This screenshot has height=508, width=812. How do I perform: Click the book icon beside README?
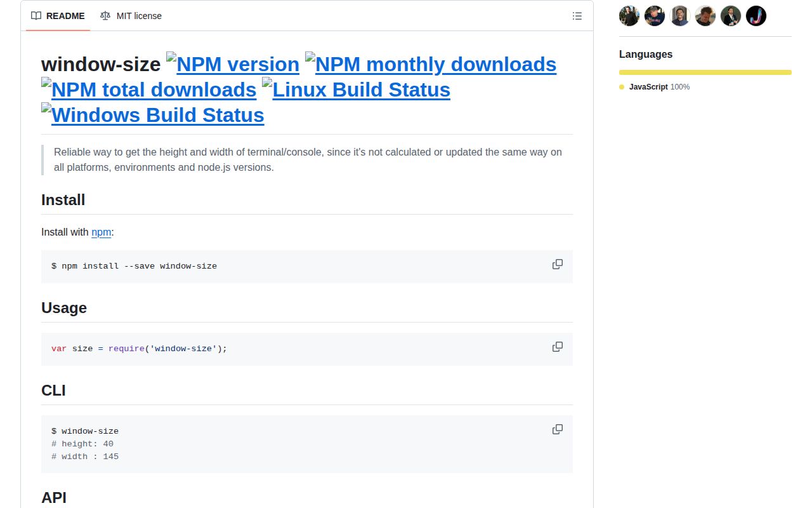pos(36,16)
